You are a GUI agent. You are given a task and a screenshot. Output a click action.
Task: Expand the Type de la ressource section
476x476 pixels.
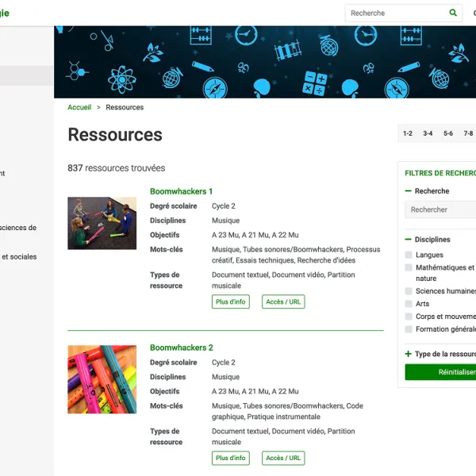409,354
